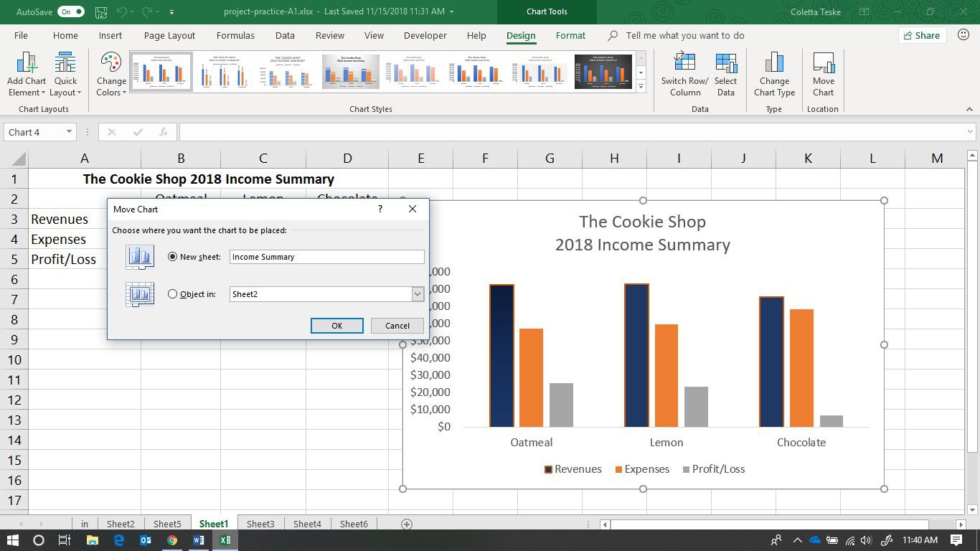Click the Revenues legend entry

pyautogui.click(x=573, y=469)
